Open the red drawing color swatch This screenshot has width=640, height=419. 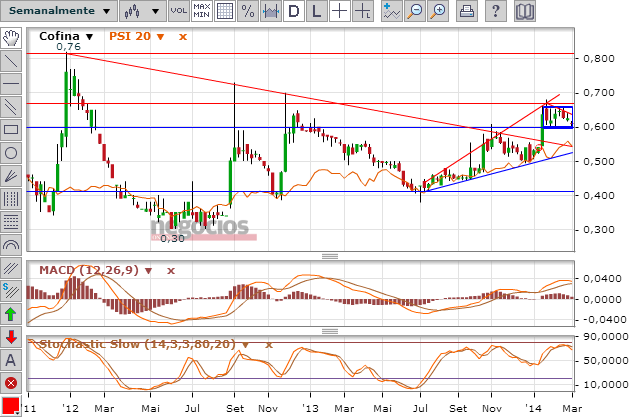click(x=11, y=406)
